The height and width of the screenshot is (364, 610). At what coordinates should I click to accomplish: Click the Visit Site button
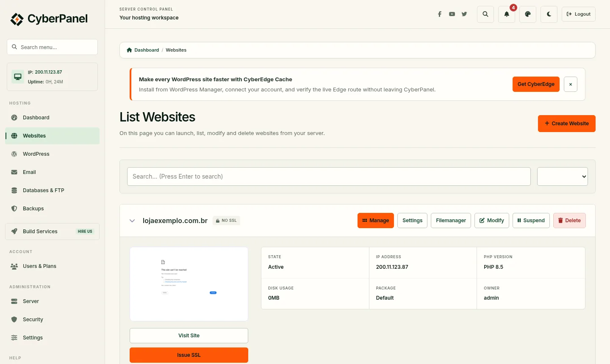click(189, 336)
